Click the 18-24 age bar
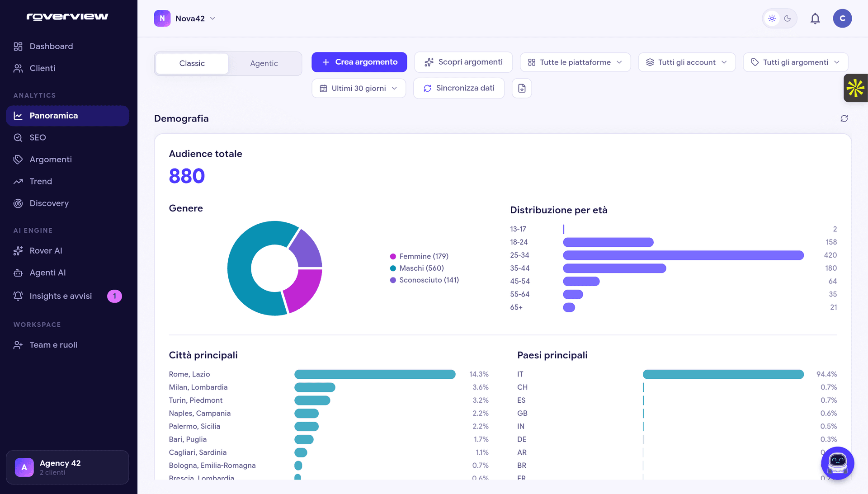The width and height of the screenshot is (868, 494). pos(608,242)
